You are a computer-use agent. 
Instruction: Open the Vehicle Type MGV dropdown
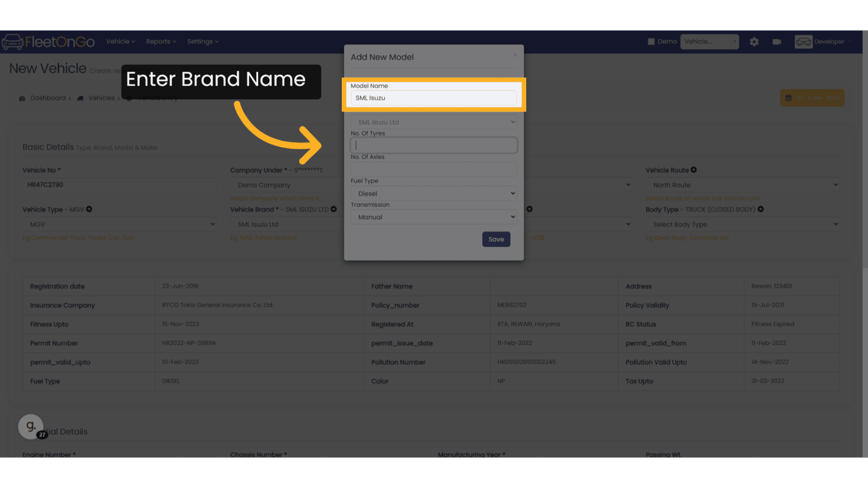coord(119,224)
